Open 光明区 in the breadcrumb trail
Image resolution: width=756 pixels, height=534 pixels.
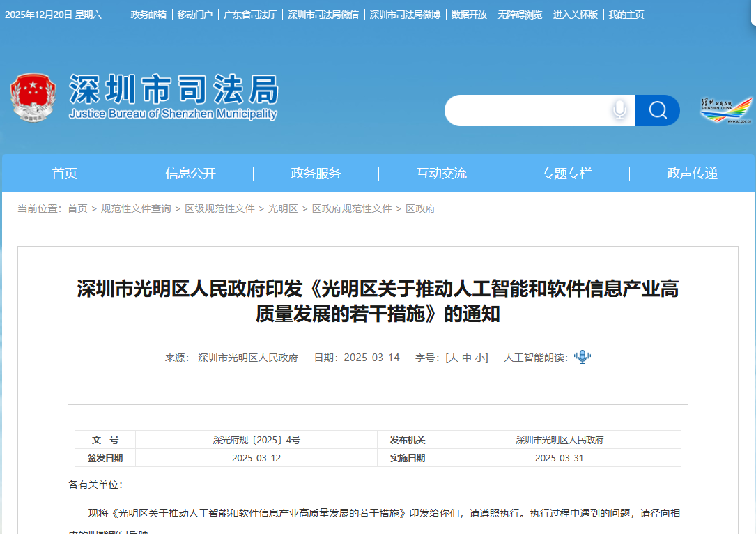(280, 208)
